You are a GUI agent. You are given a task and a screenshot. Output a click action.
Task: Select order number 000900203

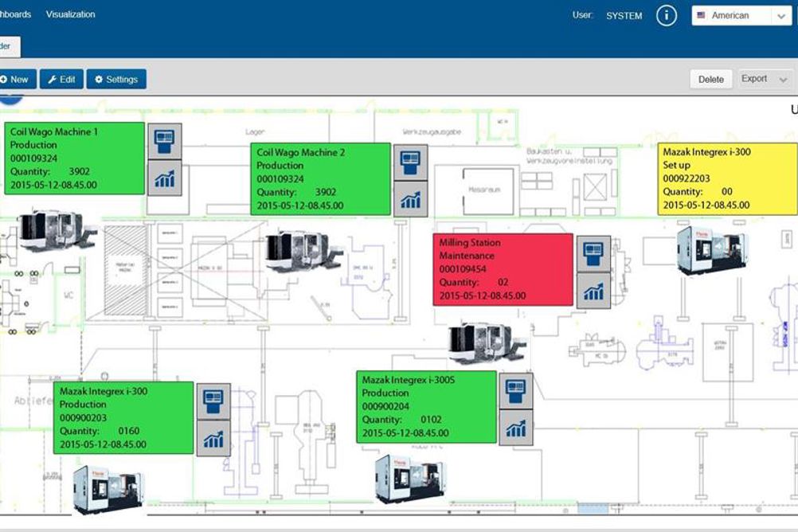83,417
